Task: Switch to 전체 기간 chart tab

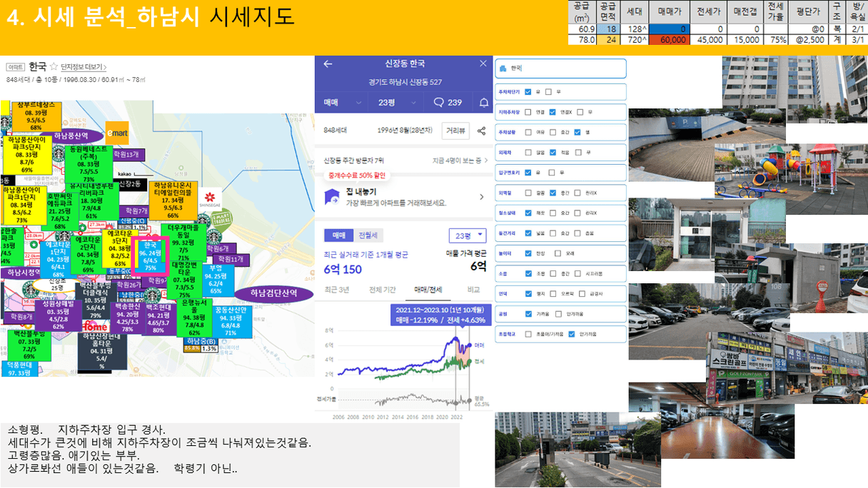Action: 382,290
